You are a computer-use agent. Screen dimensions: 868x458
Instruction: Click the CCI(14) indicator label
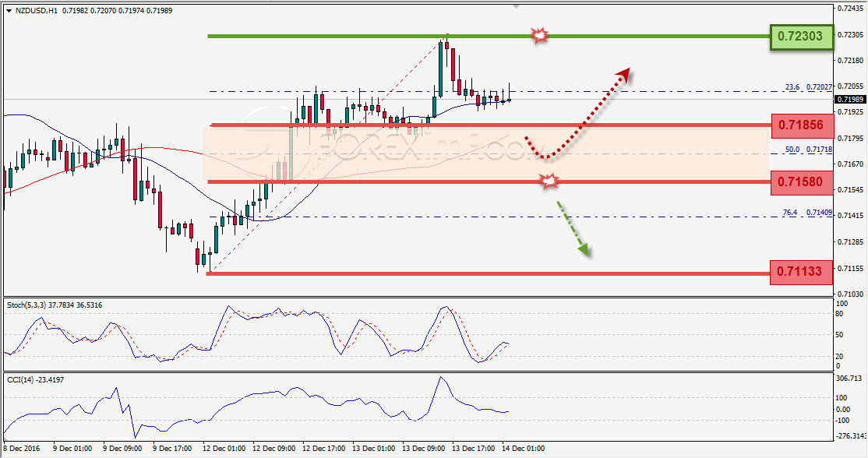tap(35, 379)
